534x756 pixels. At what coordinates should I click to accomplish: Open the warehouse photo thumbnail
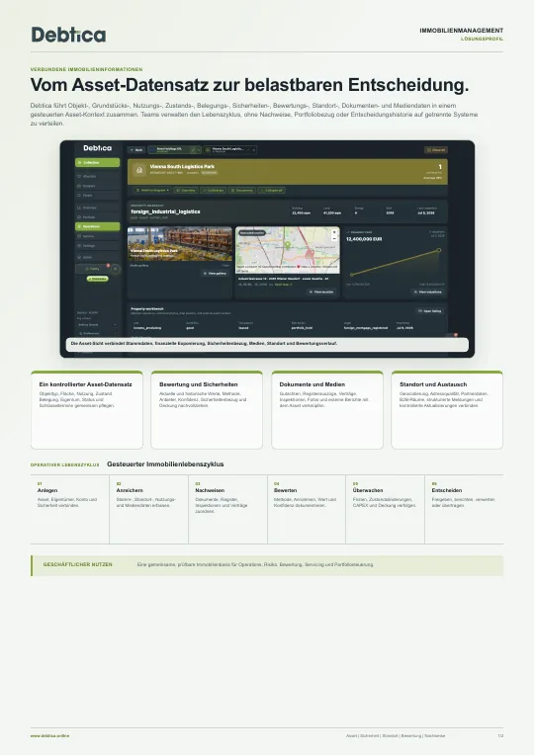coord(179,244)
